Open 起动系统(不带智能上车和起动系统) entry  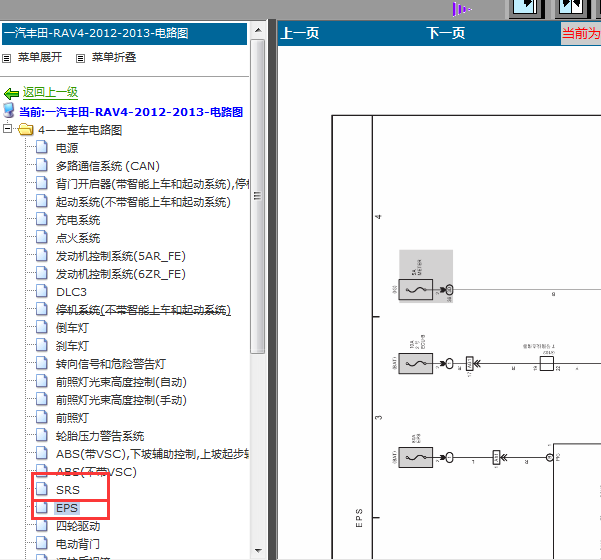[x=143, y=202]
